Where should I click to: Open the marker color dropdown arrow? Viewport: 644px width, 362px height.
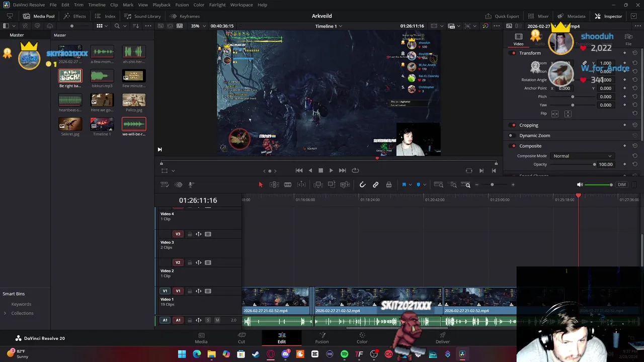point(424,185)
